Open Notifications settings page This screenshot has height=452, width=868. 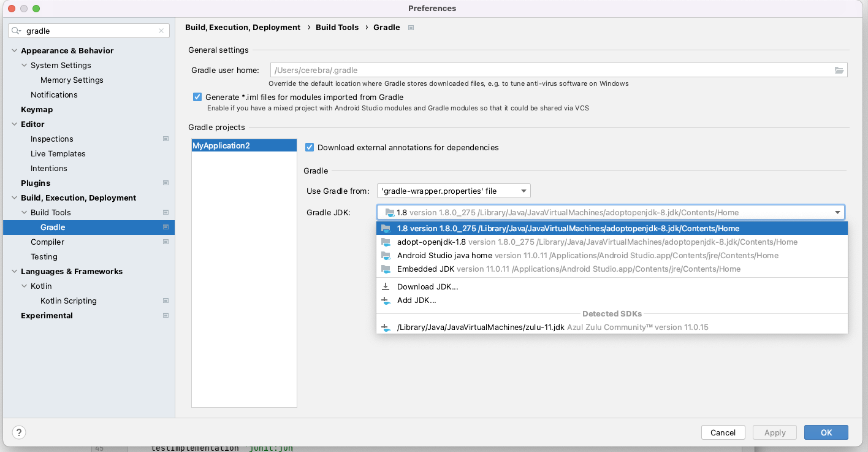(x=54, y=95)
